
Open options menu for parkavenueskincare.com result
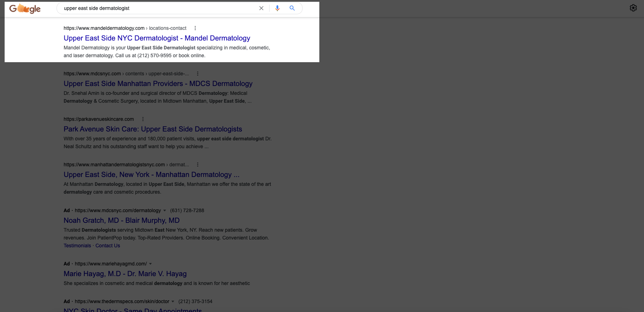click(143, 119)
